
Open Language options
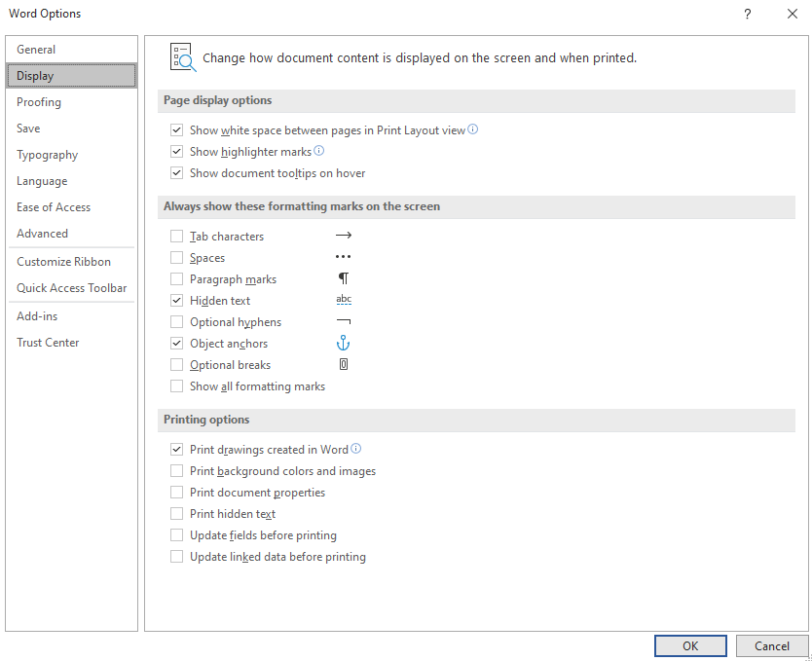tap(71, 181)
